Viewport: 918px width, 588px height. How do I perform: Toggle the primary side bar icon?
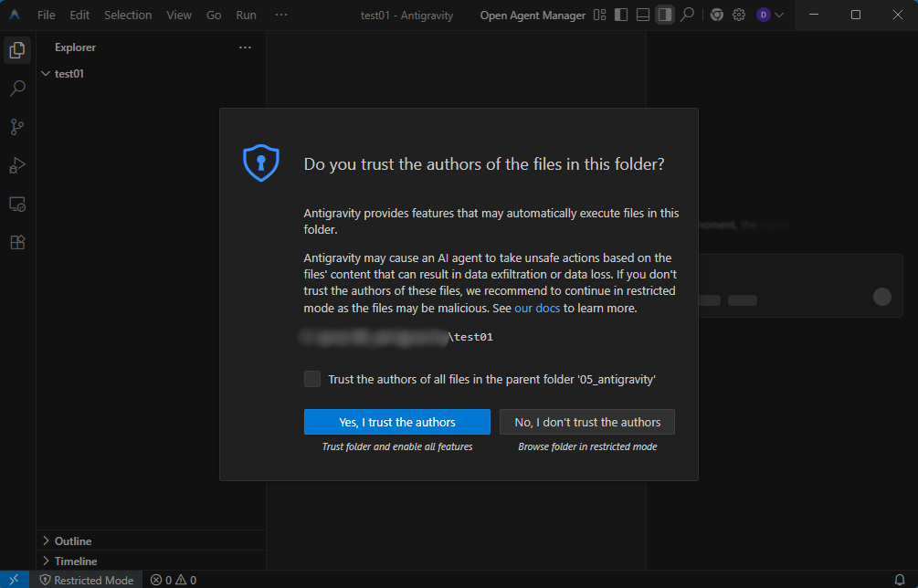pos(621,15)
